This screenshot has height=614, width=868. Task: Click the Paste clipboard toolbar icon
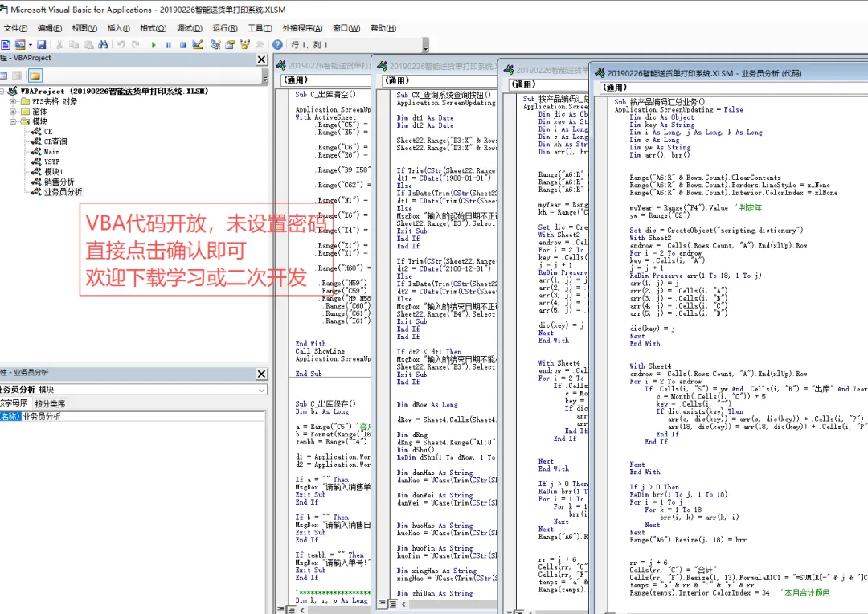coord(88,45)
